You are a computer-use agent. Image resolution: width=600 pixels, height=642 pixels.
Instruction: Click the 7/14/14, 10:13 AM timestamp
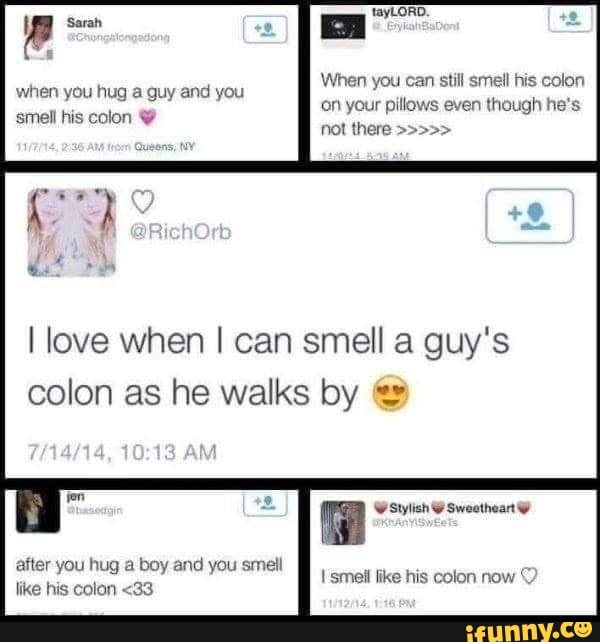point(122,452)
